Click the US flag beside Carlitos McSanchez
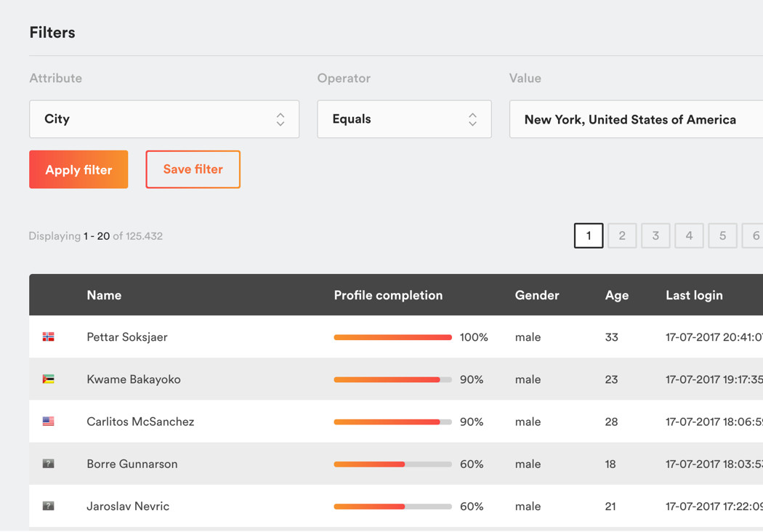 (x=48, y=422)
